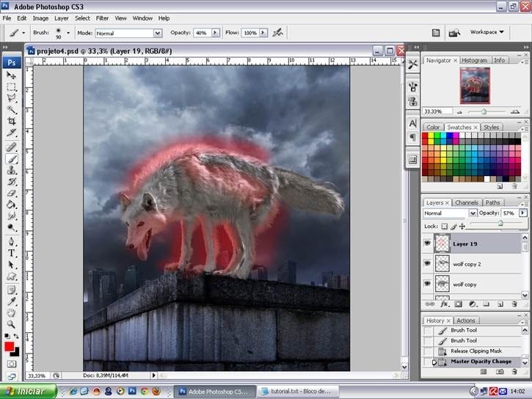Select the Custom Shape tool
This screenshot has width=532, height=399.
coord(11,277)
